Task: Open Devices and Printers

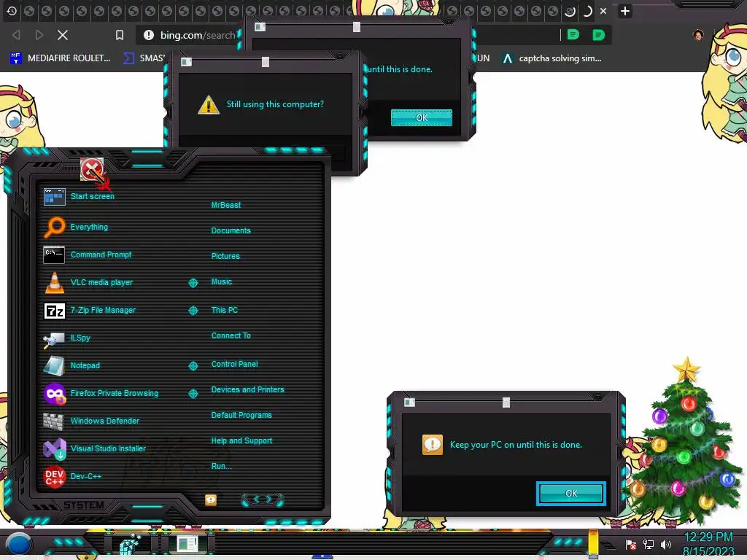Action: (x=248, y=389)
